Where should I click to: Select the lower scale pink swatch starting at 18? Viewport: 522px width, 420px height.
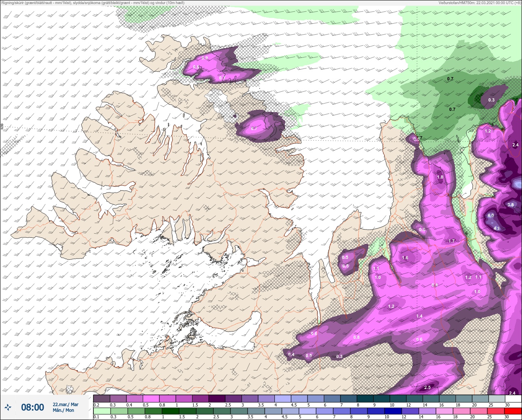point(462,411)
